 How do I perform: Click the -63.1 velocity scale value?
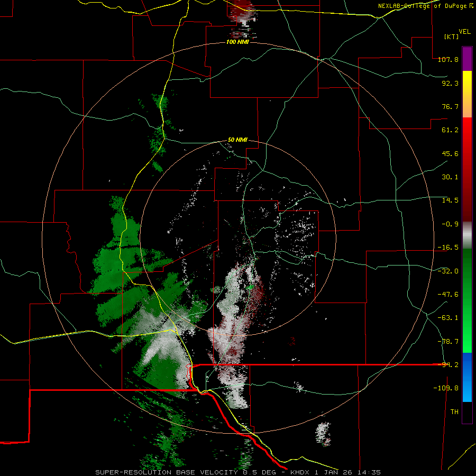click(448, 318)
